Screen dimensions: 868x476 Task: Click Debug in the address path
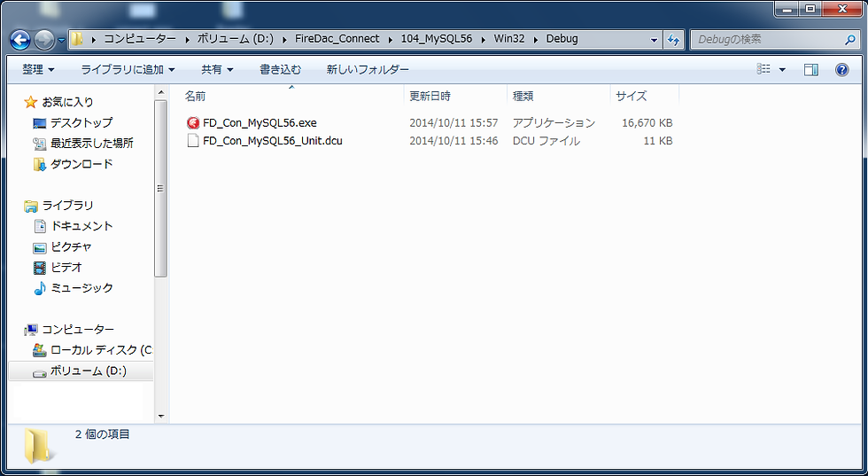point(562,39)
